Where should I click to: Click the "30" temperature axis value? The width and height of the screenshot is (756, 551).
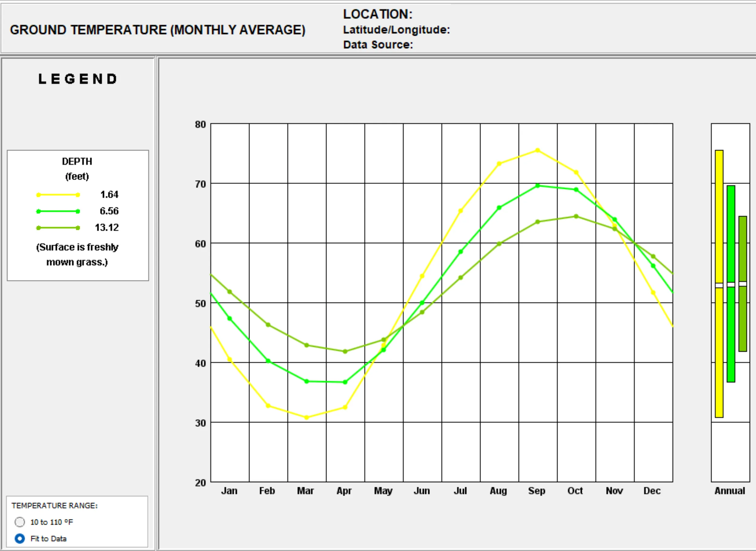pyautogui.click(x=200, y=423)
